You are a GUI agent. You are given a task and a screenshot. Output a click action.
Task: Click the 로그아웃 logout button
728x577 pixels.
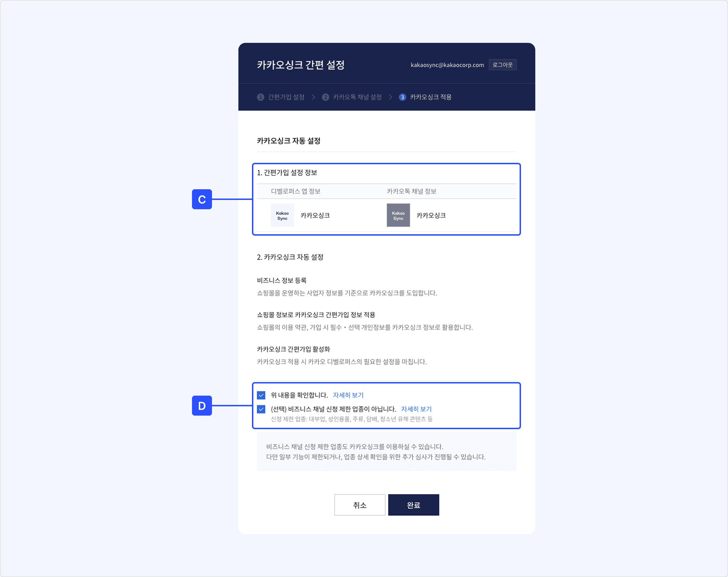coord(502,65)
